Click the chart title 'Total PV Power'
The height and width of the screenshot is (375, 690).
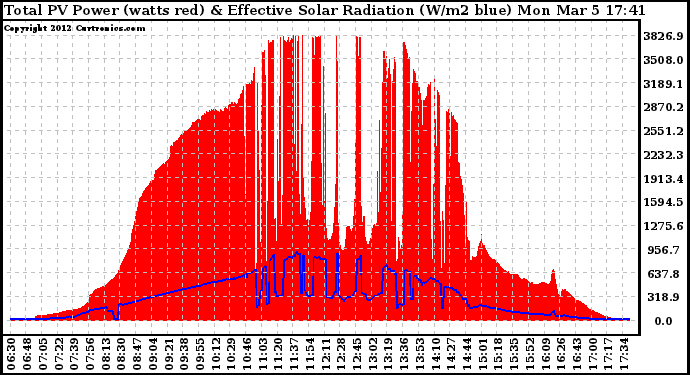pos(61,11)
